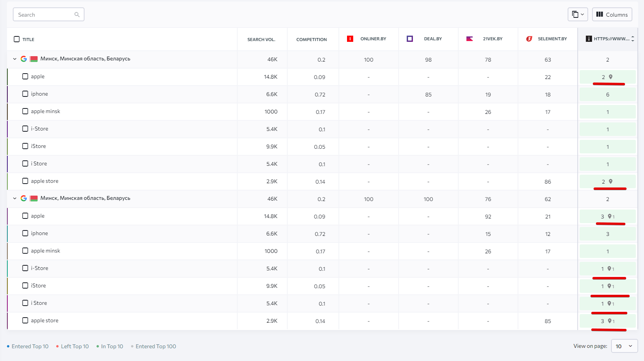Viewport: 644px width, 361px height.
Task: Open the View on page dropdown
Action: 624,346
